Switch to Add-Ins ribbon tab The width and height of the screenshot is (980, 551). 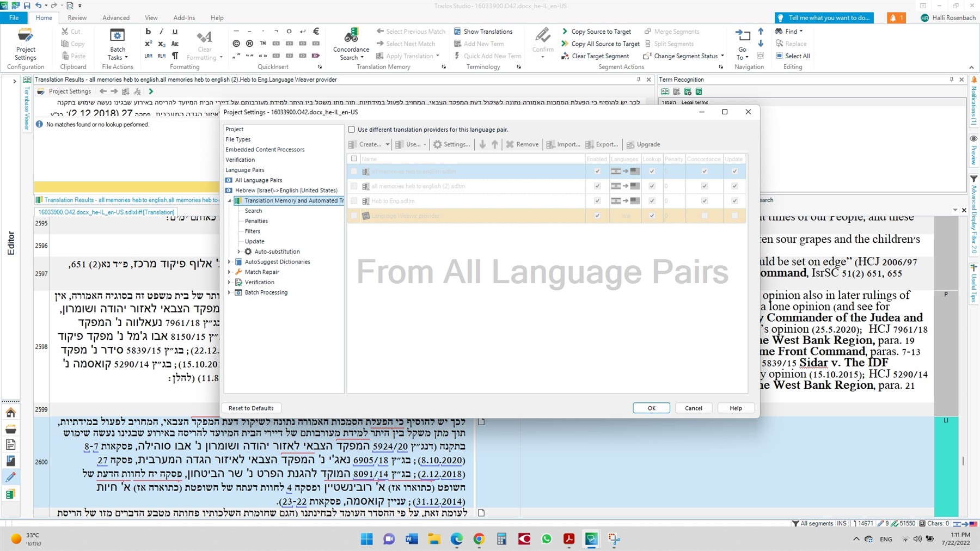click(184, 18)
